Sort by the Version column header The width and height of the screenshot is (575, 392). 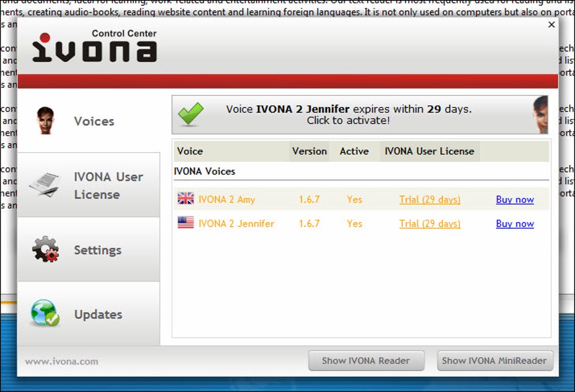(x=309, y=152)
